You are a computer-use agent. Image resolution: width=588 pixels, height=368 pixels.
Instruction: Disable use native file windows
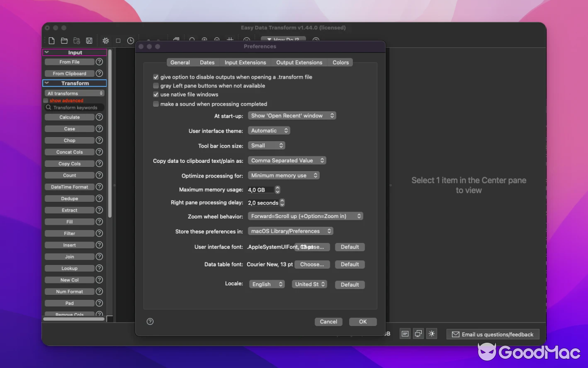[x=156, y=95]
